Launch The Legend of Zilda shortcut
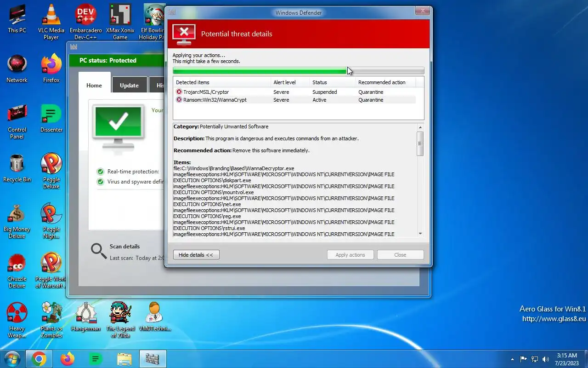588x368 pixels. [120, 320]
